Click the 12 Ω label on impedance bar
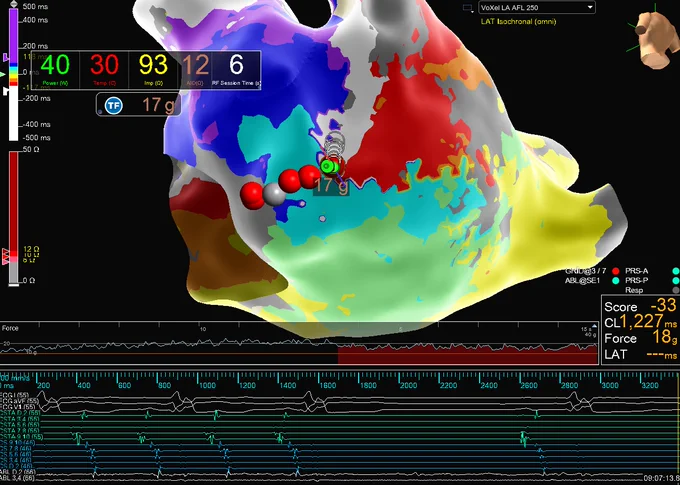680x485 pixels. (31, 249)
